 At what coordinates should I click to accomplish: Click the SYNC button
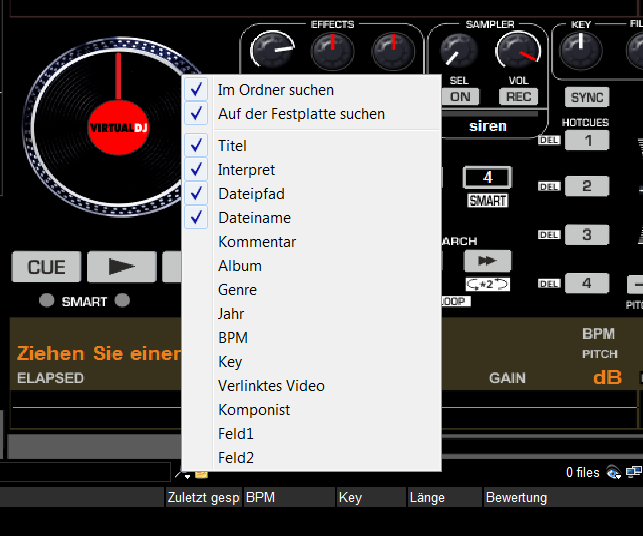(587, 97)
